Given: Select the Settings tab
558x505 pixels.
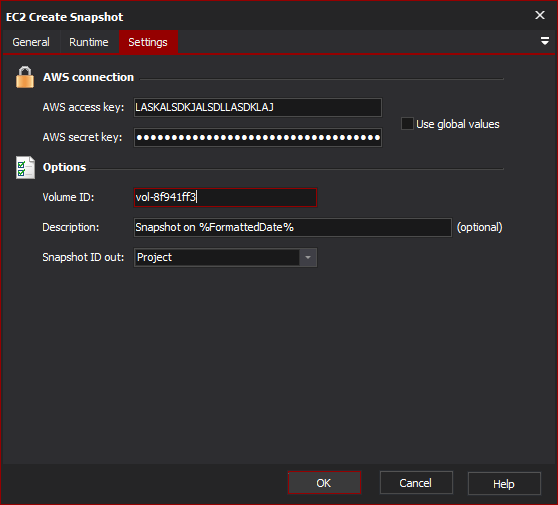Looking at the screenshot, I should [x=148, y=42].
